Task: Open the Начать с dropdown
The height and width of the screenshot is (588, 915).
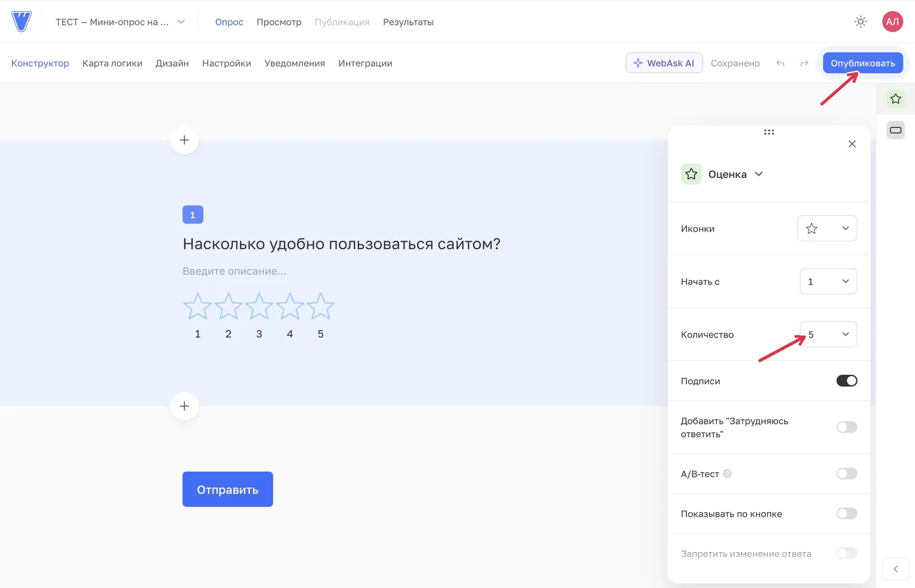Action: (x=828, y=281)
